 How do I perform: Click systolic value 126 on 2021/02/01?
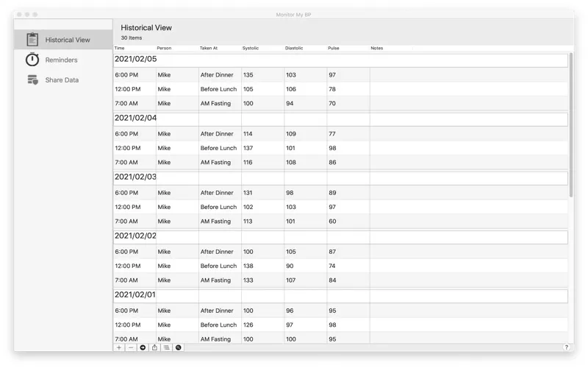click(x=248, y=325)
